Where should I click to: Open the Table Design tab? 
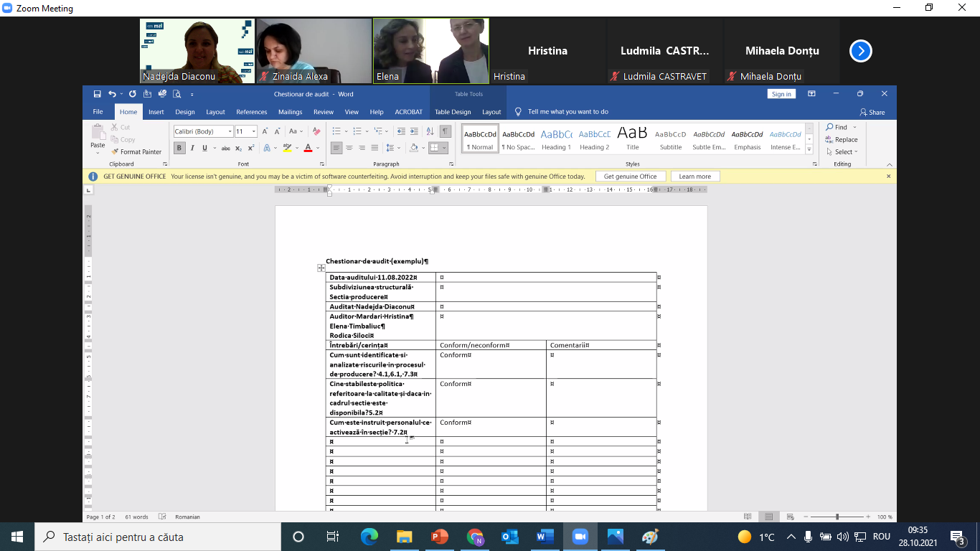tap(453, 112)
